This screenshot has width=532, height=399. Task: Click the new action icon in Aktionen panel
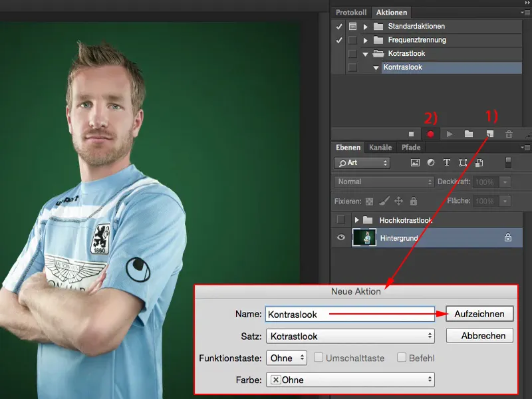(x=489, y=134)
